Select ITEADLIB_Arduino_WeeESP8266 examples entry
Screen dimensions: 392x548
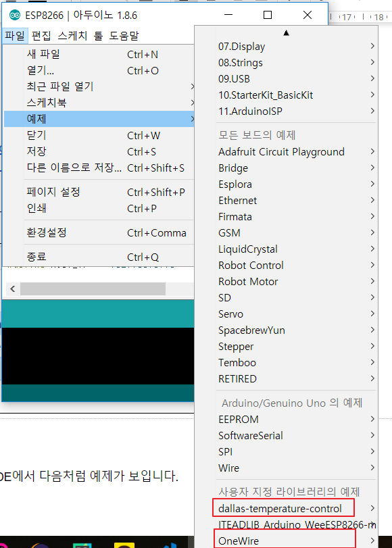[x=296, y=524]
